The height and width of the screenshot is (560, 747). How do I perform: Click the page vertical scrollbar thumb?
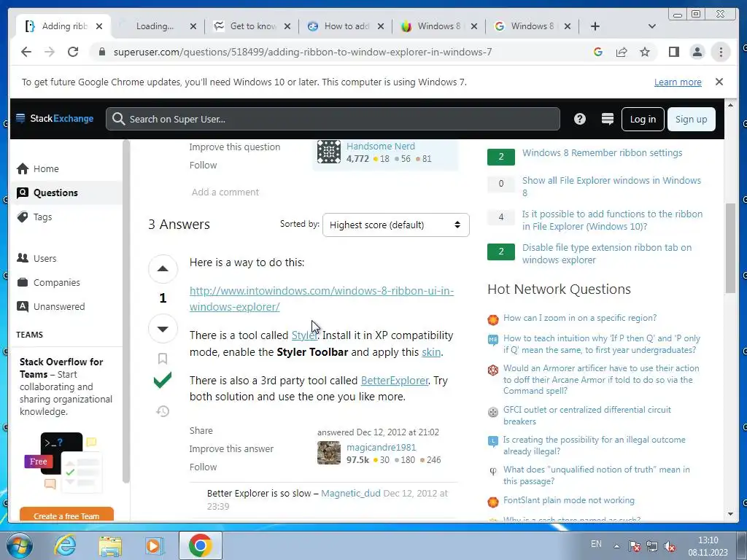pyautogui.click(x=730, y=248)
